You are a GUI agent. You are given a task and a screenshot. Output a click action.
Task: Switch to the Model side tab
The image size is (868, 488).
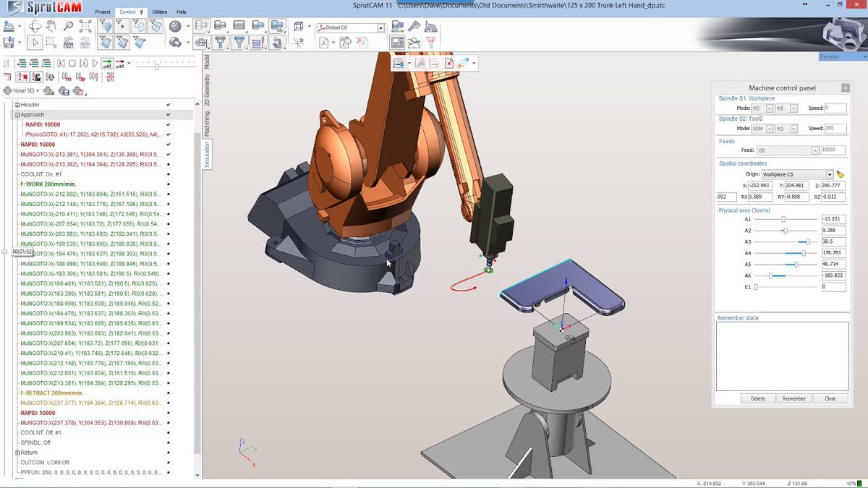207,61
